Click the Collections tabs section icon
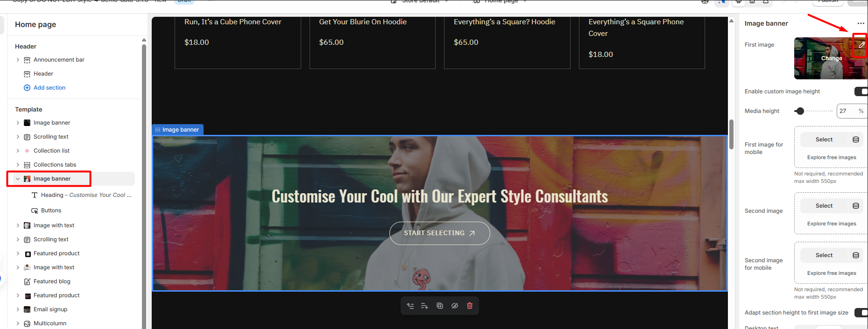868x329 pixels. (x=27, y=165)
